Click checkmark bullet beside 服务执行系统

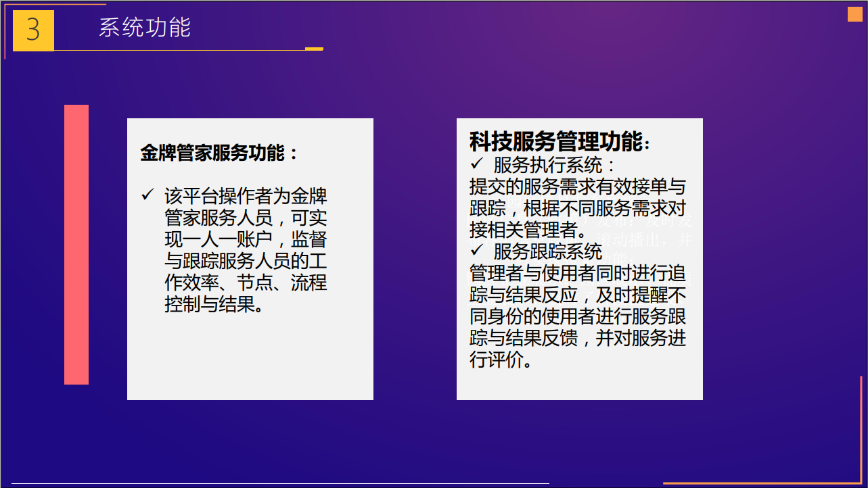coord(476,164)
